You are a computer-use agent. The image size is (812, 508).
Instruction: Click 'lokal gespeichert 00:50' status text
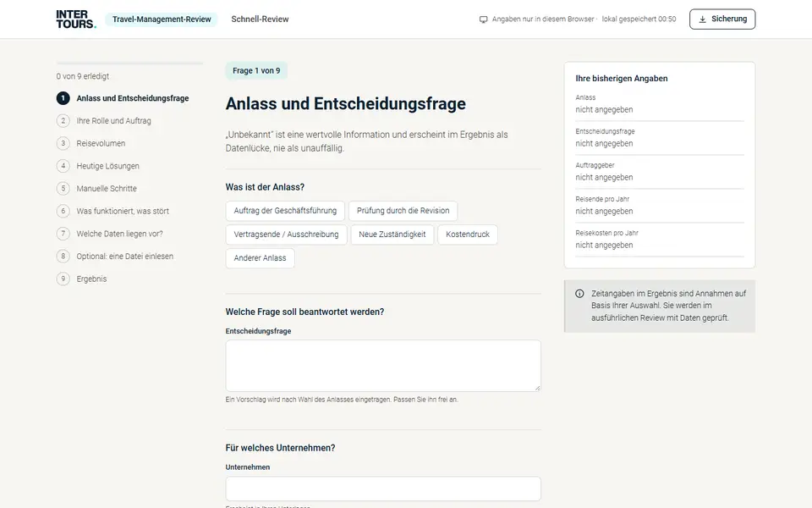[x=639, y=19]
